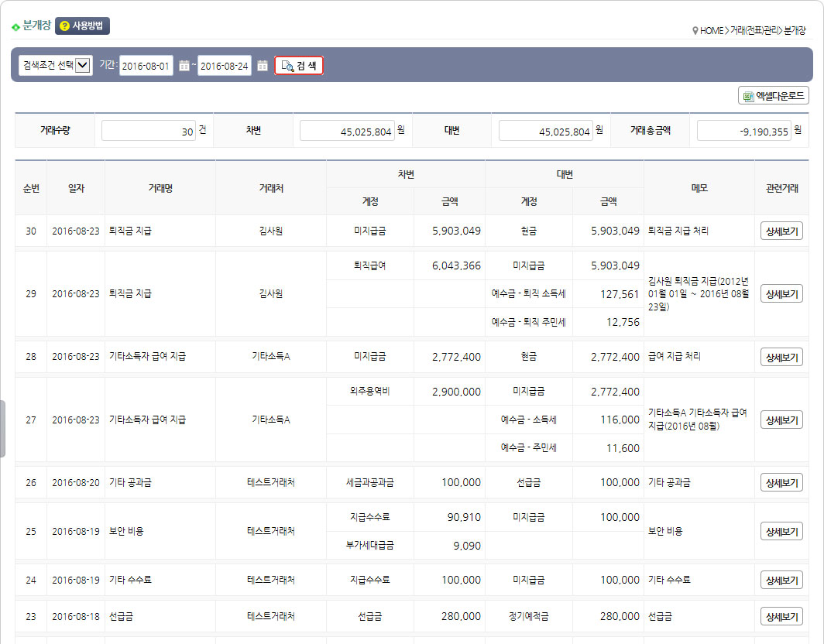Select 예수금 - 퇴직 주민세 account cell

[529, 322]
